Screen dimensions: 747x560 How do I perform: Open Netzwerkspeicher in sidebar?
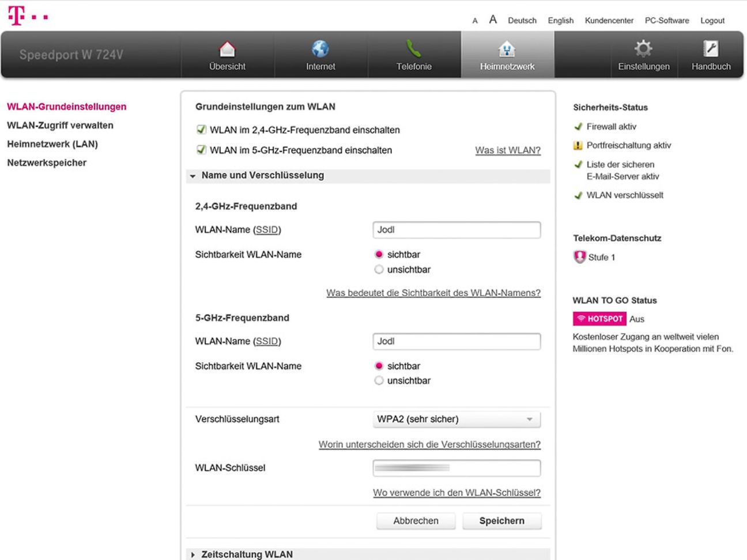click(x=47, y=162)
